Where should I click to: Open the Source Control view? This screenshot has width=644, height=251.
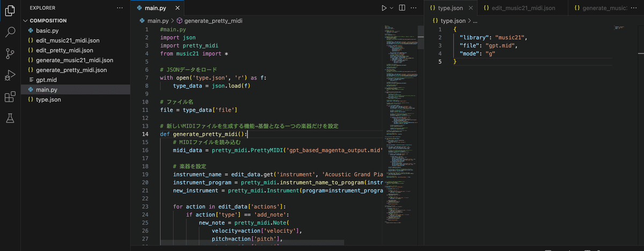[x=10, y=53]
